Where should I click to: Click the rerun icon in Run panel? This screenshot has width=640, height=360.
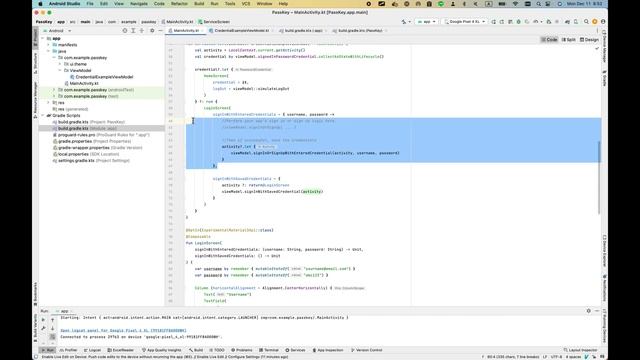43,320
